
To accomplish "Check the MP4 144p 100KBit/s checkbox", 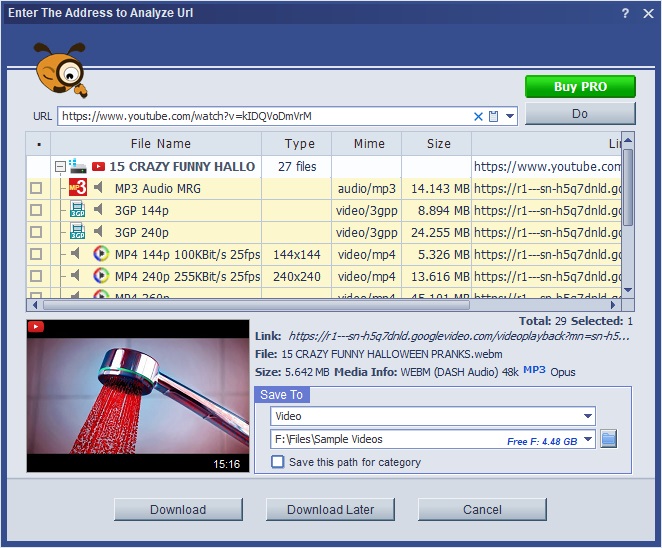I will [x=36, y=254].
